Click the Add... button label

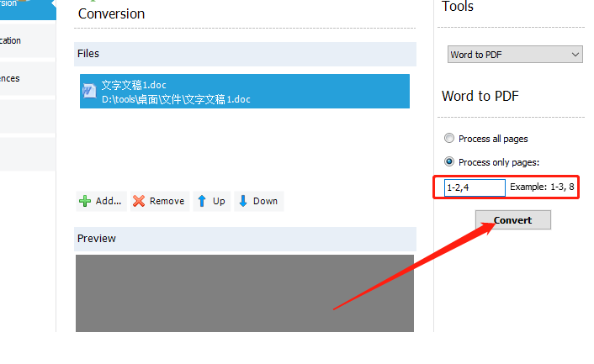[x=109, y=201]
